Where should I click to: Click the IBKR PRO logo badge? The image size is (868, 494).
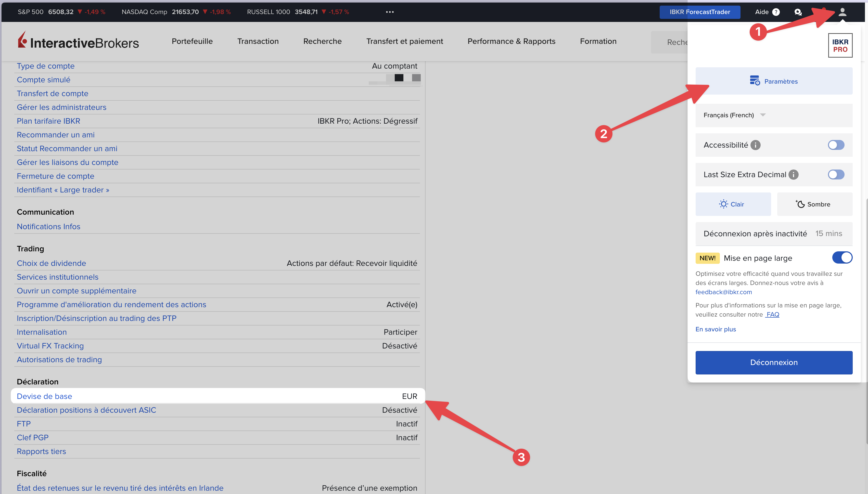coord(840,45)
